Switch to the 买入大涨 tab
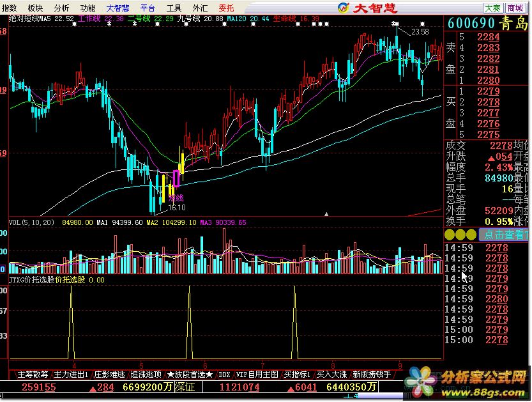 click(331, 375)
